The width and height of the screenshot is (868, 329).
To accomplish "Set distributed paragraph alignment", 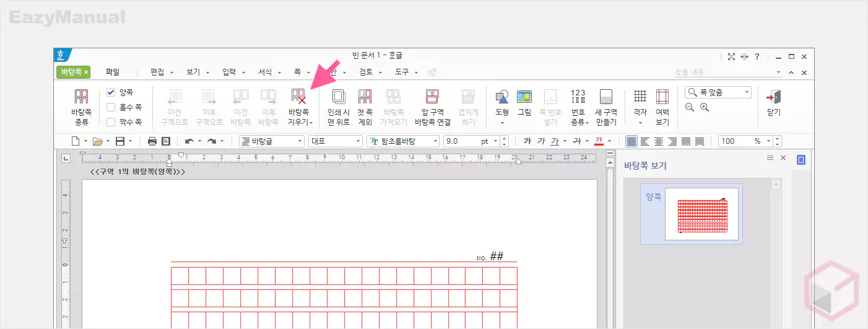I will click(x=686, y=141).
